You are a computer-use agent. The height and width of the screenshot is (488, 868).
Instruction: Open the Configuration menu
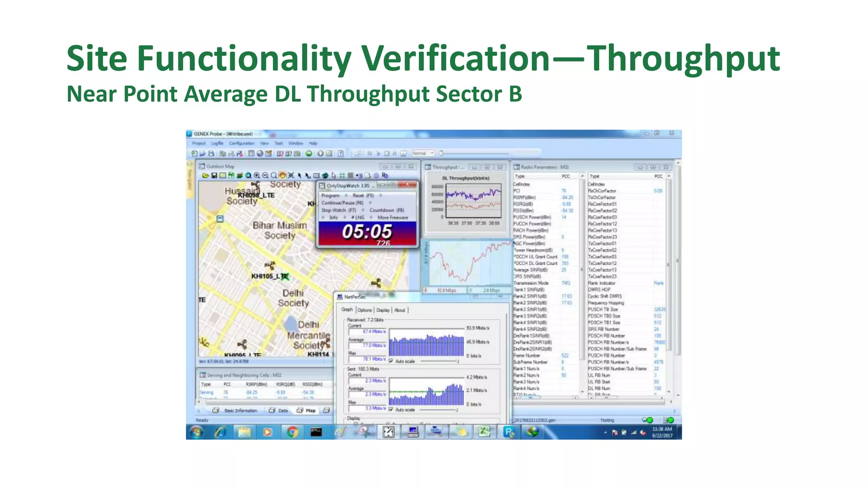click(x=242, y=143)
